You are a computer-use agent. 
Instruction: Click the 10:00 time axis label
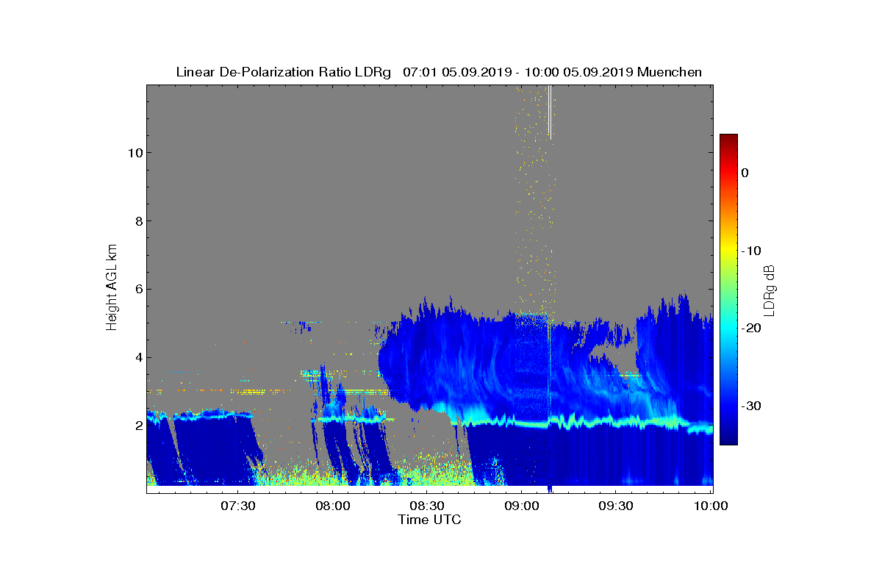pyautogui.click(x=711, y=506)
